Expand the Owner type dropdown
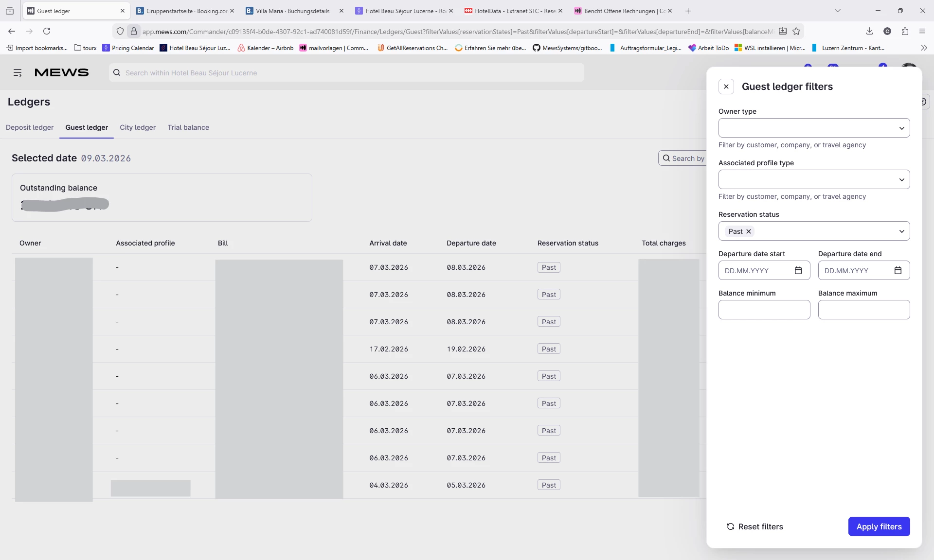Image resolution: width=934 pixels, height=560 pixels. pyautogui.click(x=814, y=128)
